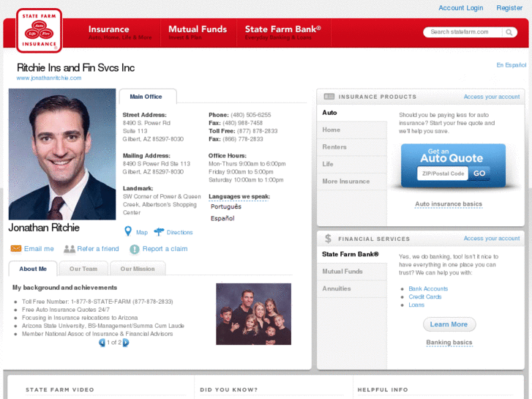Click the Report a claim alert icon

[135, 249]
